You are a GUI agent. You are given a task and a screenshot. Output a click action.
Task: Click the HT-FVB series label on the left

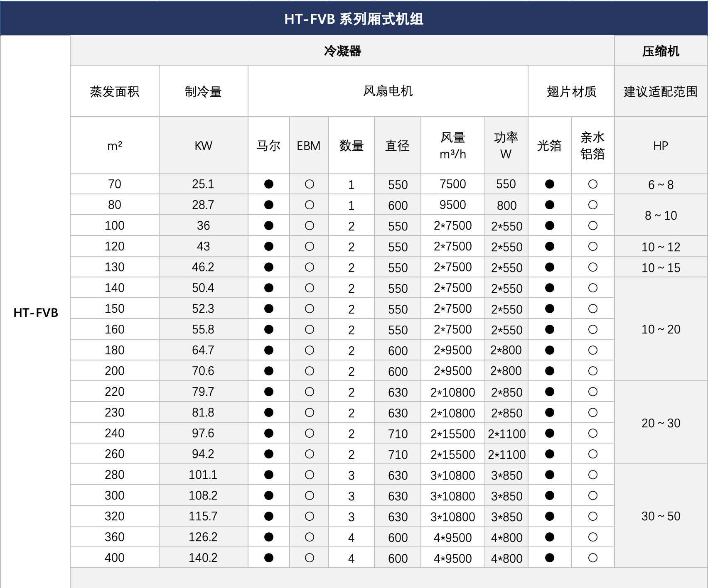coord(36,312)
